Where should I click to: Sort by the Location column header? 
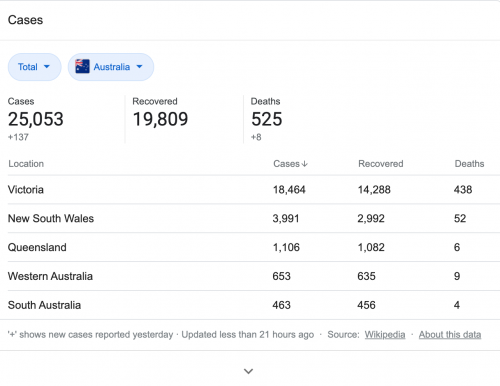coord(26,164)
